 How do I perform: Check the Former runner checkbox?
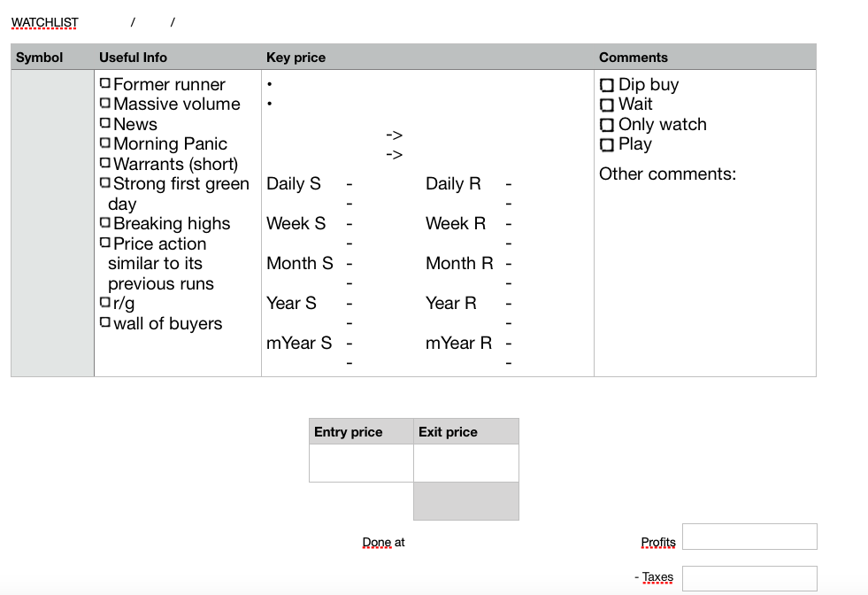(106, 83)
